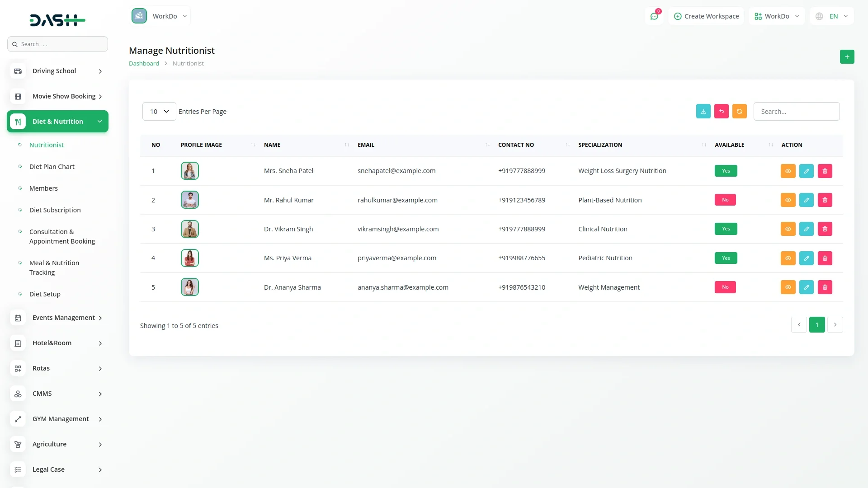Click the 'No' availability badge for Rahul Kumar
The image size is (868, 488).
click(x=725, y=200)
